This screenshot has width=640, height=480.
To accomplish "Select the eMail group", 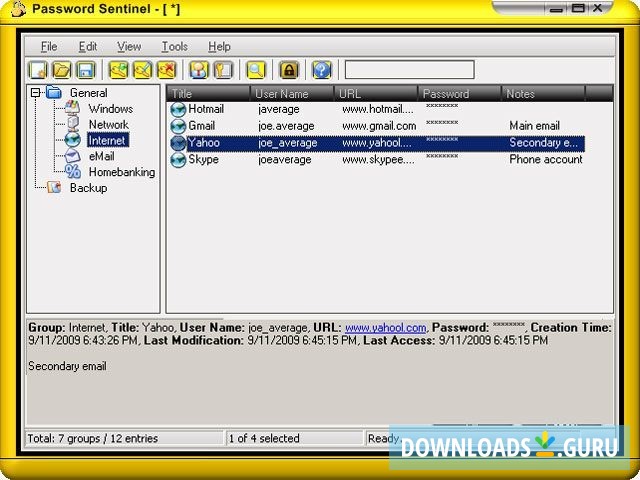I will [102, 156].
